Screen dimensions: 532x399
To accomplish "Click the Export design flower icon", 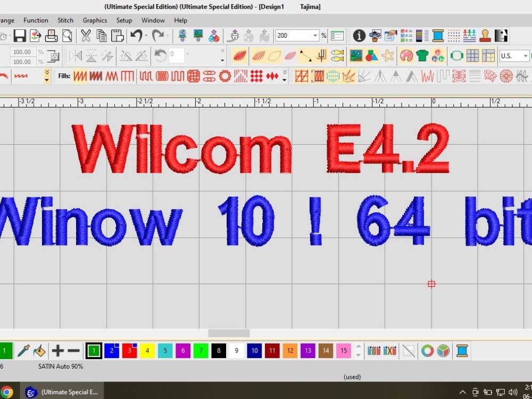I will (x=35, y=36).
